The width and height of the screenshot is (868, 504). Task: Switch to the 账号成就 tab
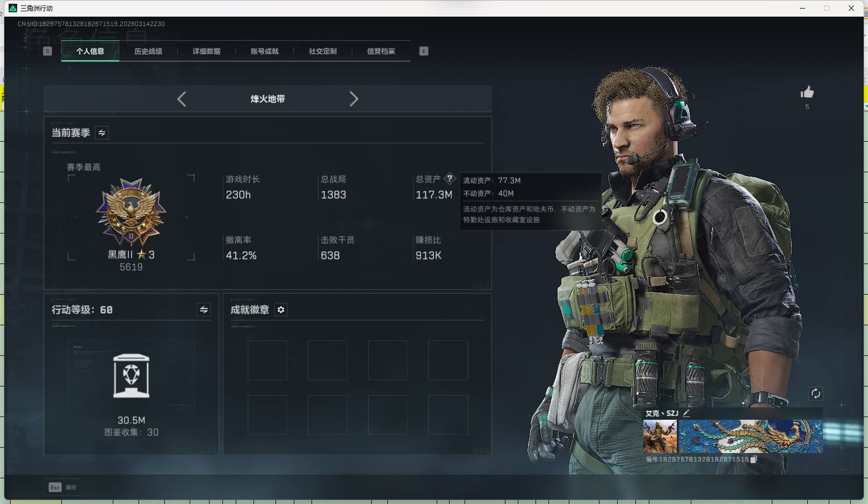click(x=264, y=52)
